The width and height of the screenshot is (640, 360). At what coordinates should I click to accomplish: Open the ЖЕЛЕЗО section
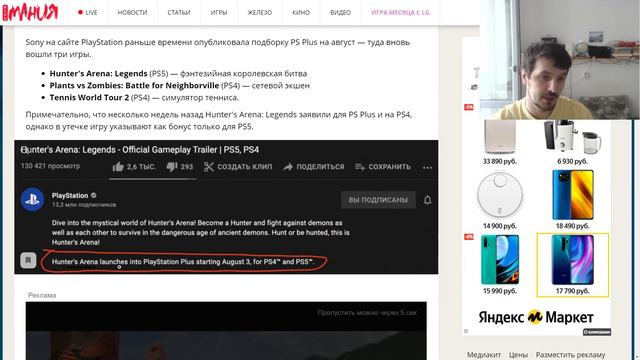(260, 13)
